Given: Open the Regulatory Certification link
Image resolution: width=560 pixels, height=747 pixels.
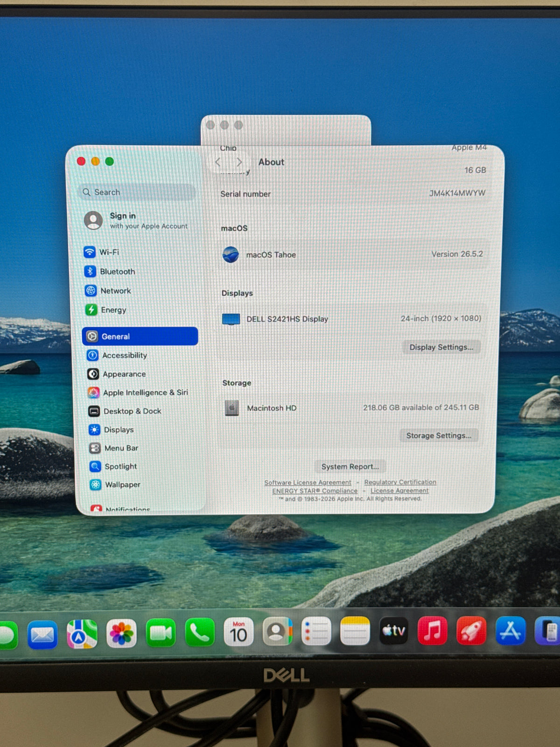Looking at the screenshot, I should [x=400, y=482].
